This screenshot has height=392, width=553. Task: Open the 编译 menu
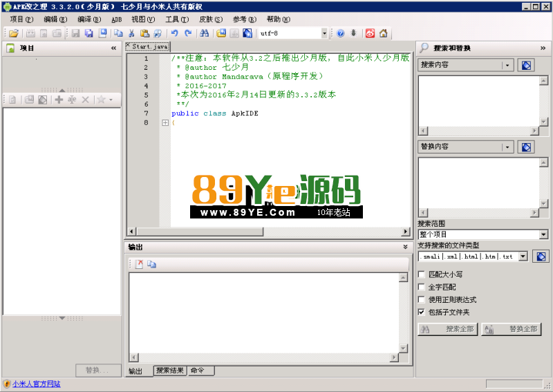[88, 19]
